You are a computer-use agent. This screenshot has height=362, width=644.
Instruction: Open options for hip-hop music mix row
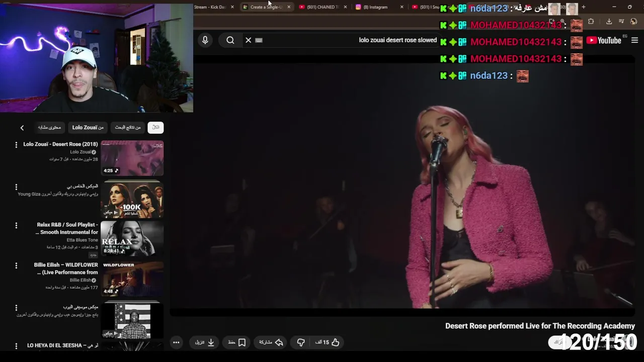[16, 307]
